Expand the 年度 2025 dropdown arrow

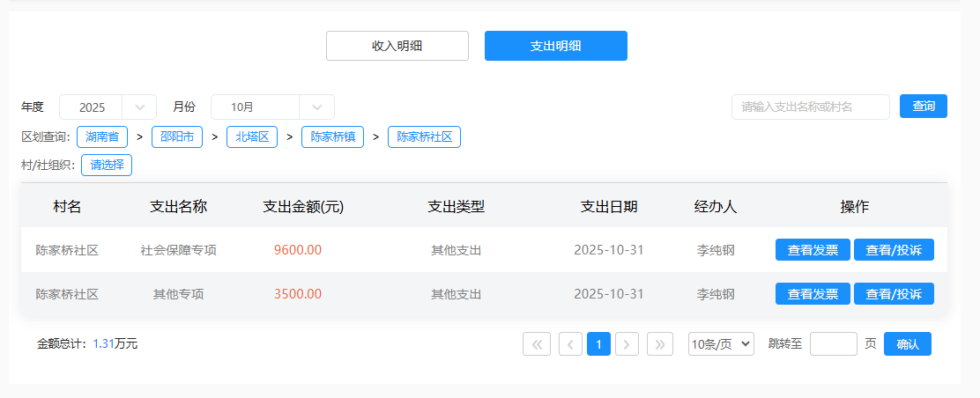pyautogui.click(x=139, y=107)
